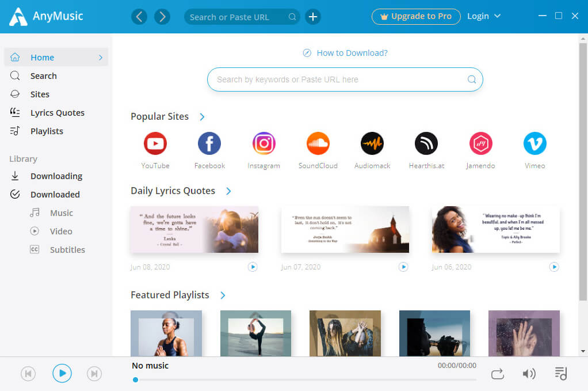Expand Popular Sites with its chevron
588x391 pixels.
click(x=202, y=117)
